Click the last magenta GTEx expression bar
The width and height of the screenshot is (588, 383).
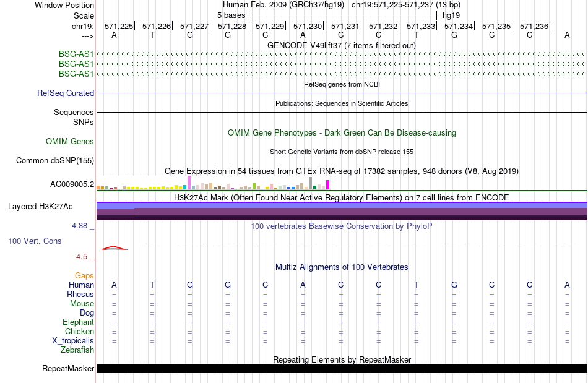click(328, 185)
